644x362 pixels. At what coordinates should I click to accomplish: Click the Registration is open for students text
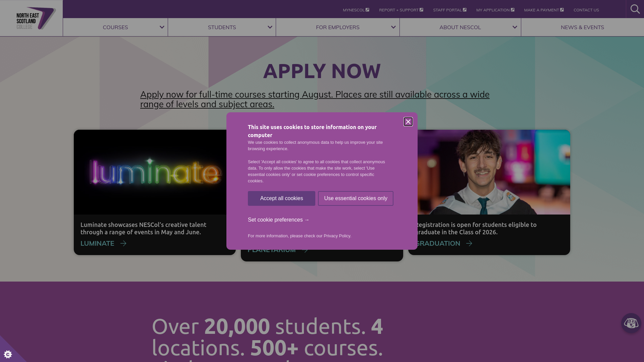tap(476, 229)
